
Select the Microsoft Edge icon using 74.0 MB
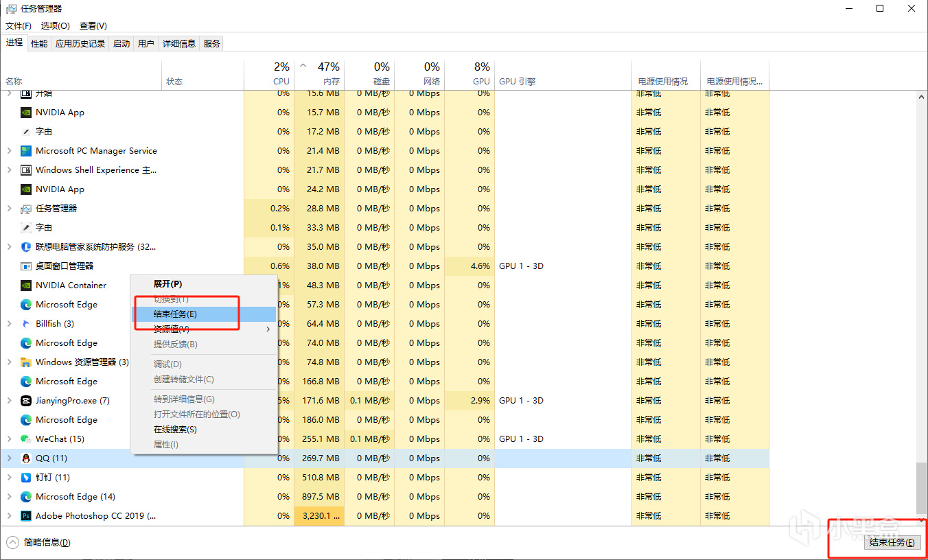click(x=26, y=343)
